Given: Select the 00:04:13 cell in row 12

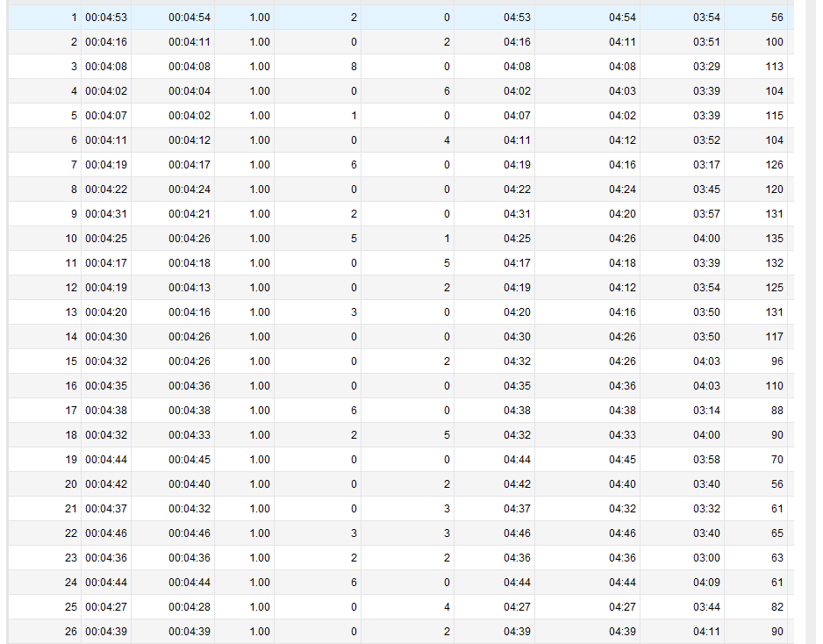Looking at the screenshot, I should pyautogui.click(x=190, y=288).
